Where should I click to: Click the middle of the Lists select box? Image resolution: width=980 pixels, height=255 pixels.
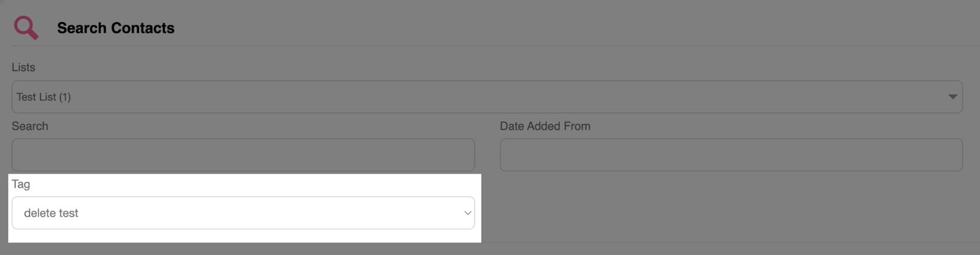tap(487, 97)
